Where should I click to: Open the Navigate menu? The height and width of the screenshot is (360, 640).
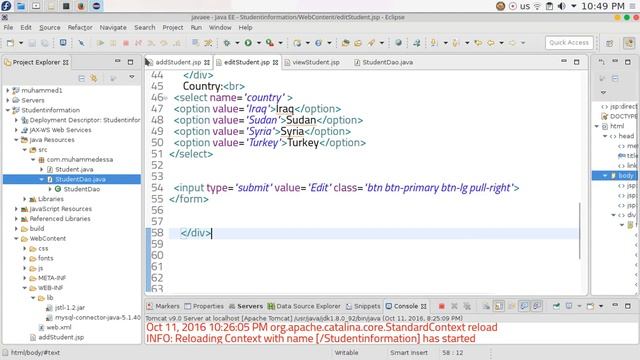113,27
